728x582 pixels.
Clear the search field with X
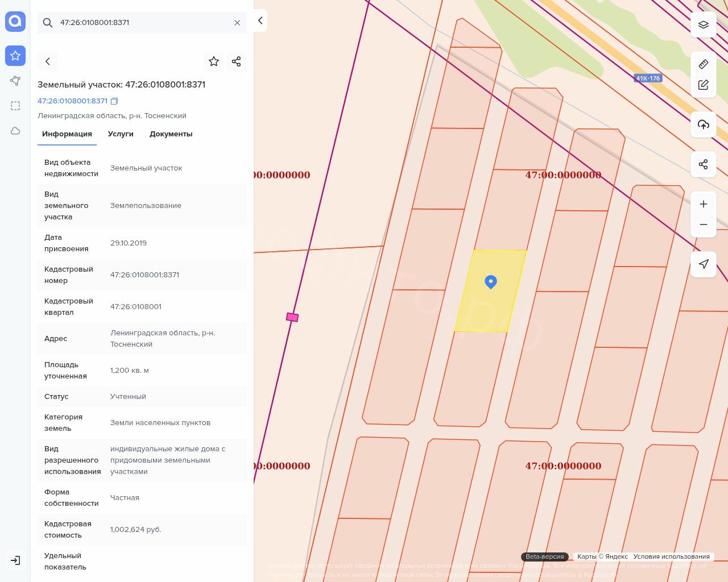click(237, 23)
